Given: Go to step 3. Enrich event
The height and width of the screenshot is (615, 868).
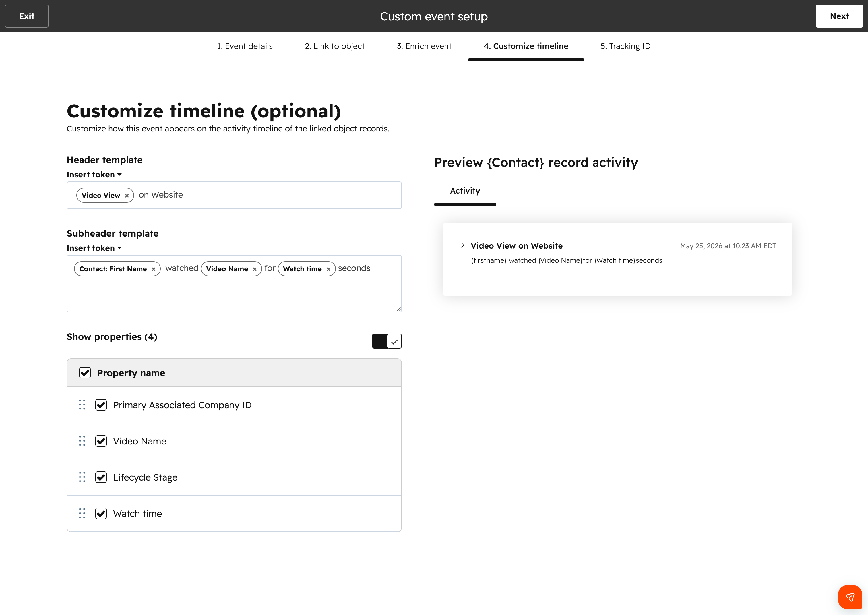Looking at the screenshot, I should 424,46.
